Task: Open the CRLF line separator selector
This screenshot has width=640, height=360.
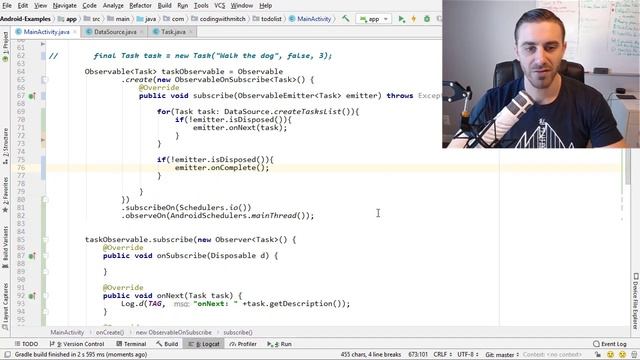Action: pyautogui.click(x=442, y=355)
